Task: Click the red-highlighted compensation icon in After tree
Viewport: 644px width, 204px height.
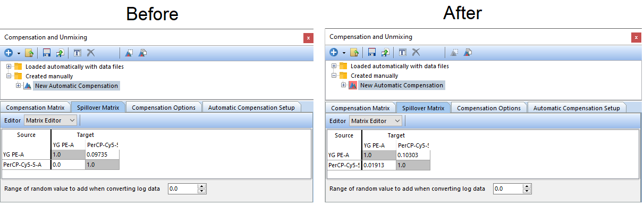Action: point(353,85)
